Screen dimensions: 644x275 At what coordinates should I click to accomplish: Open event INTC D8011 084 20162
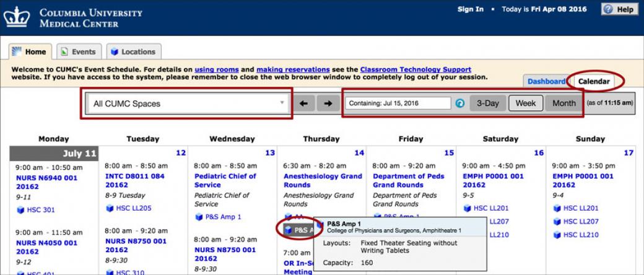point(135,180)
